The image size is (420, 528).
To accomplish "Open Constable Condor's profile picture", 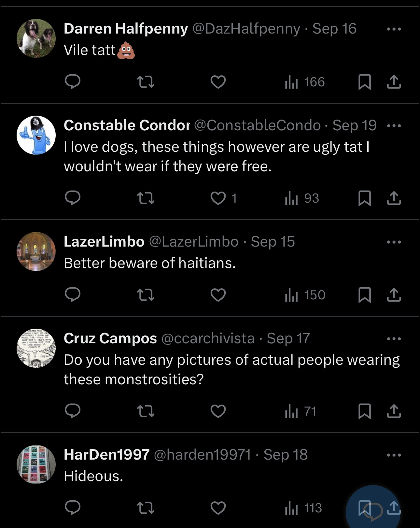I will point(36,135).
